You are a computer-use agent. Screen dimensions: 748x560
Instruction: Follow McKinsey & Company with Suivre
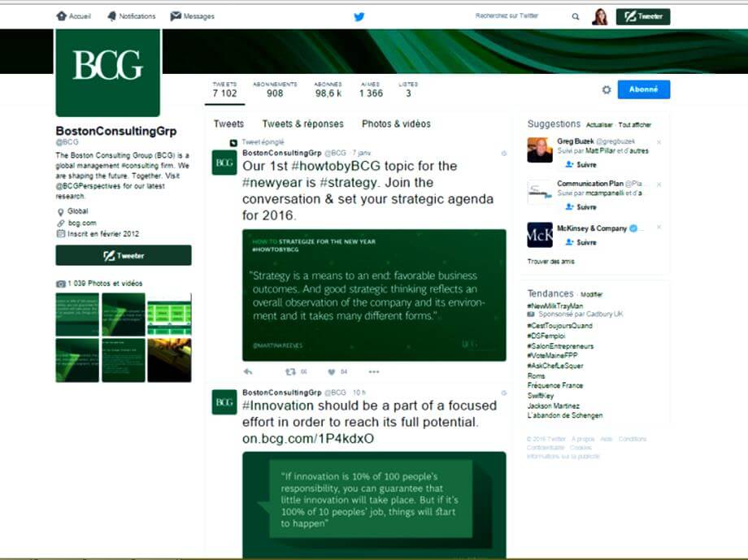(x=581, y=242)
